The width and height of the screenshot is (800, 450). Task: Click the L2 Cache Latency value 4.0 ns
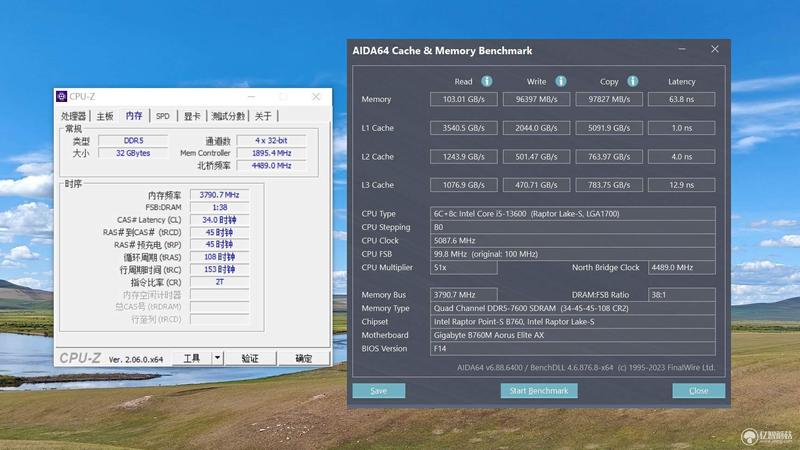pyautogui.click(x=681, y=156)
